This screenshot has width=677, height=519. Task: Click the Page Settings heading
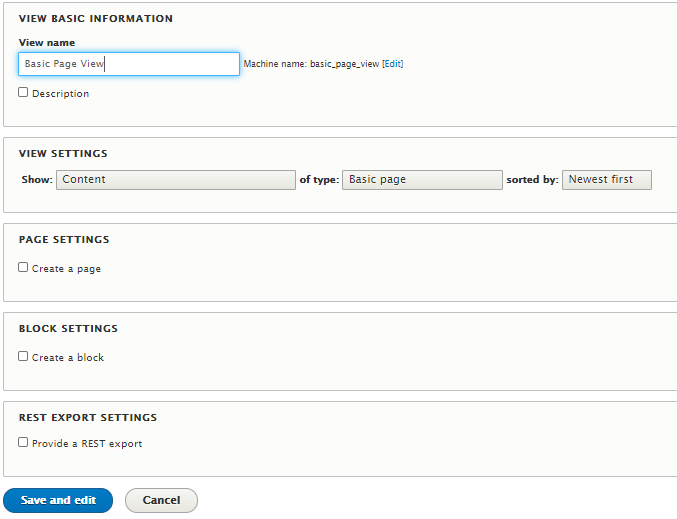pyautogui.click(x=64, y=240)
